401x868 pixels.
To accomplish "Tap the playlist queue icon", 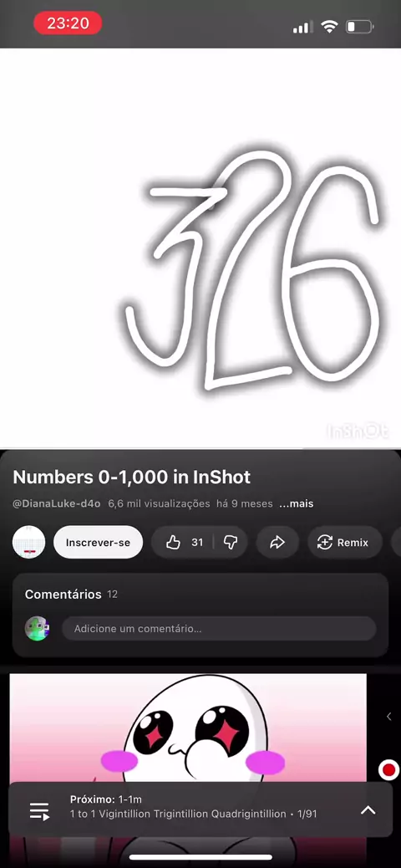I will coord(39,811).
